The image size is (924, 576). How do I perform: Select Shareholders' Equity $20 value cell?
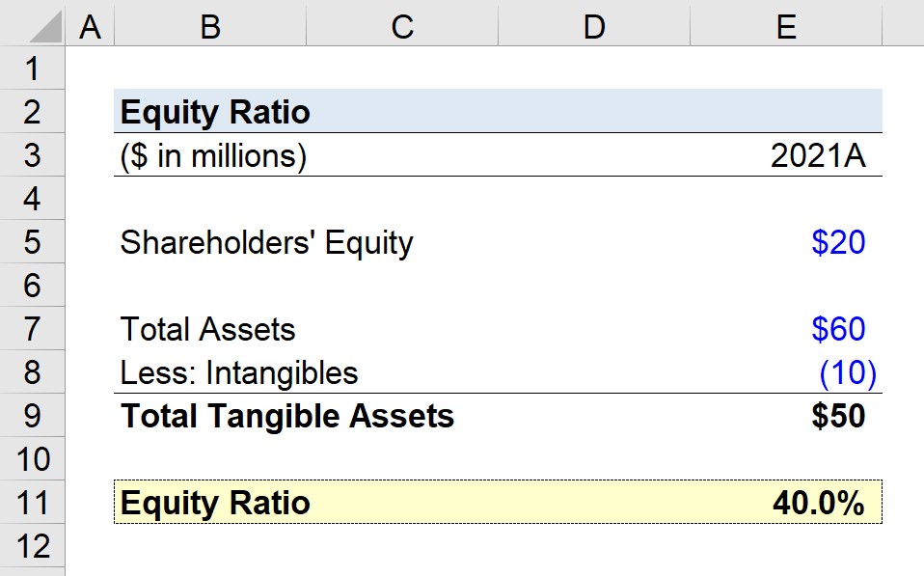pyautogui.click(x=786, y=242)
